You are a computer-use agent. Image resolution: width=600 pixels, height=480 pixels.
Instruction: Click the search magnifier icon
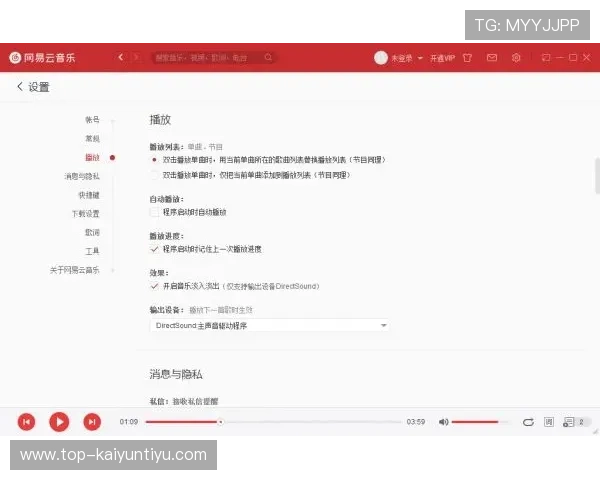[x=268, y=57]
